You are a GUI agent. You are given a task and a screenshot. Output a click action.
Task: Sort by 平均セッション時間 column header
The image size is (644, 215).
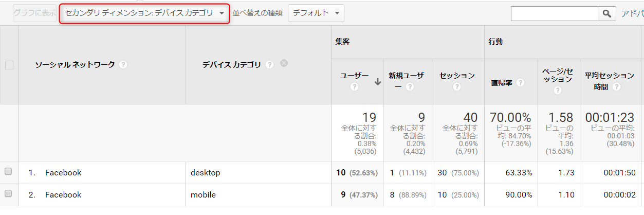coord(609,76)
